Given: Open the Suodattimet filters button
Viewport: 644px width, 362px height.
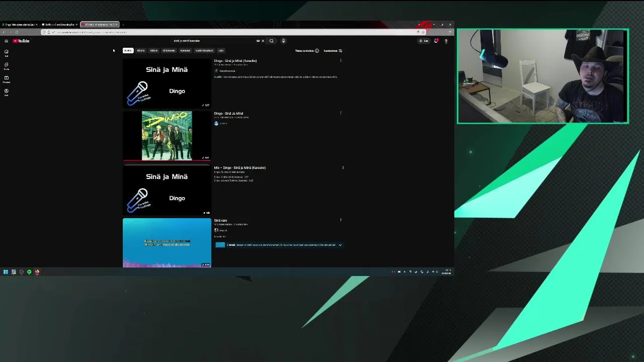Looking at the screenshot, I should pyautogui.click(x=333, y=51).
